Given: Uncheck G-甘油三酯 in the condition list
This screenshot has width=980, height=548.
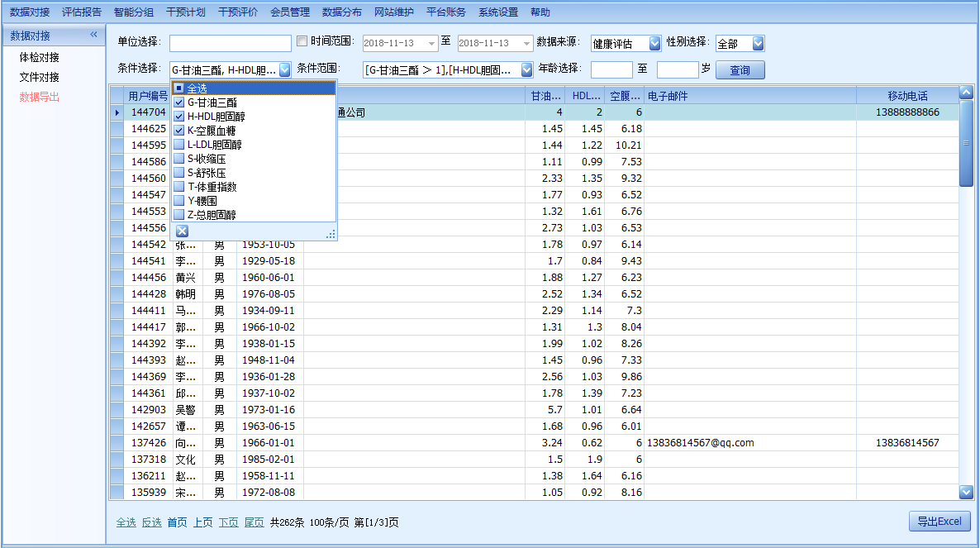Looking at the screenshot, I should tap(179, 102).
